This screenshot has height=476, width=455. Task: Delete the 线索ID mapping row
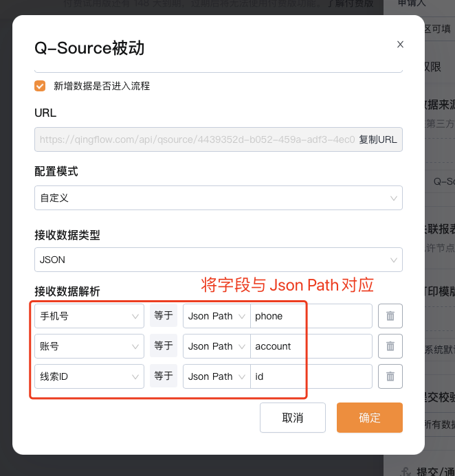(390, 376)
